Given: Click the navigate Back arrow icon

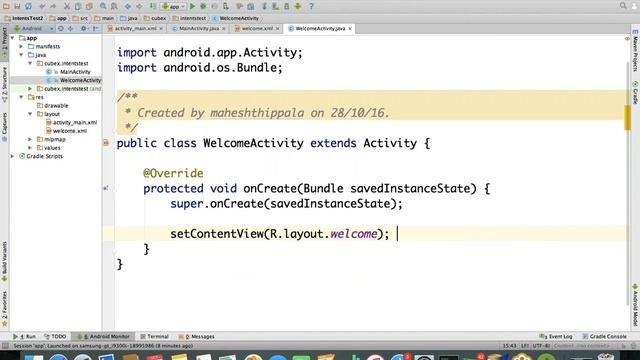Looking at the screenshot, I should (128, 6).
